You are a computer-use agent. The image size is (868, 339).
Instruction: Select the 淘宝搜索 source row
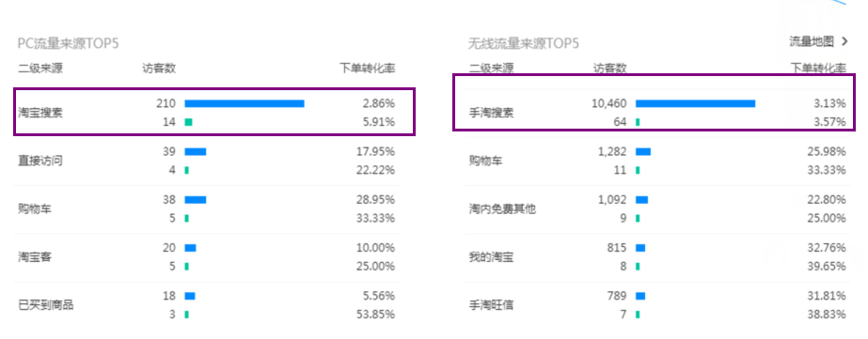tap(213, 111)
